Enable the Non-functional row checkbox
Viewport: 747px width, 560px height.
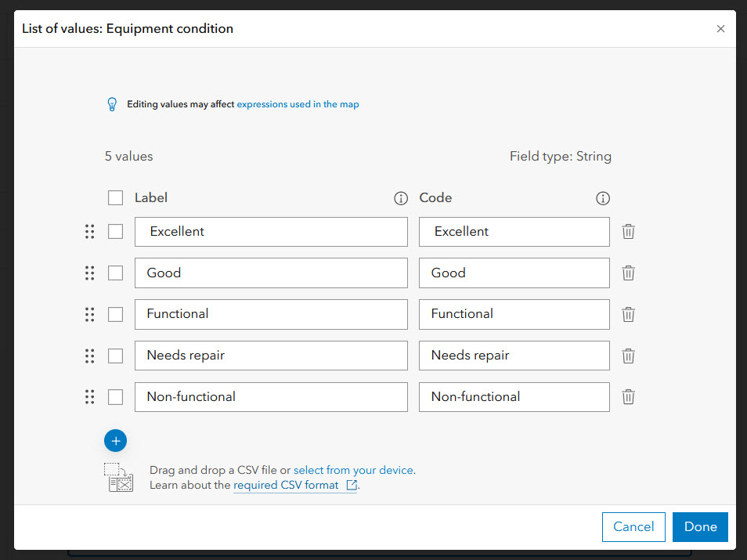pos(115,396)
